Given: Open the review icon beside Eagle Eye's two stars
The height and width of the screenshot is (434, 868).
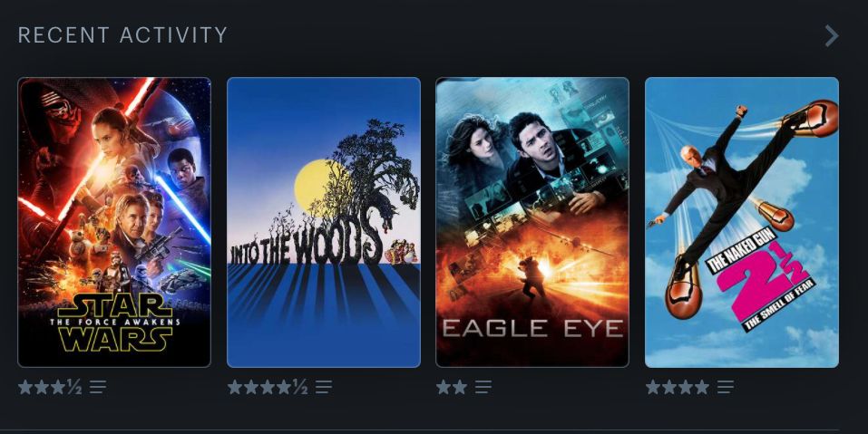Looking at the screenshot, I should 483,387.
